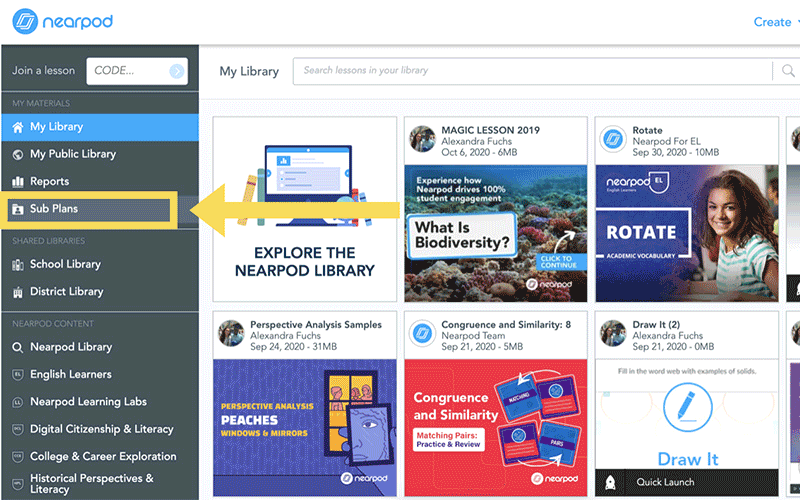
Task: Open the Rotate lesson thumbnail
Action: [x=687, y=233]
